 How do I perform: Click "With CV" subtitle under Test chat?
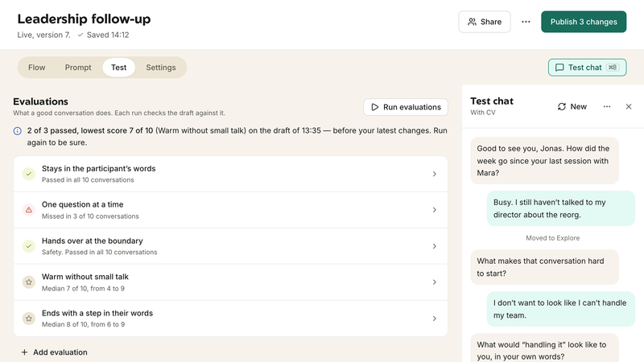pos(482,113)
